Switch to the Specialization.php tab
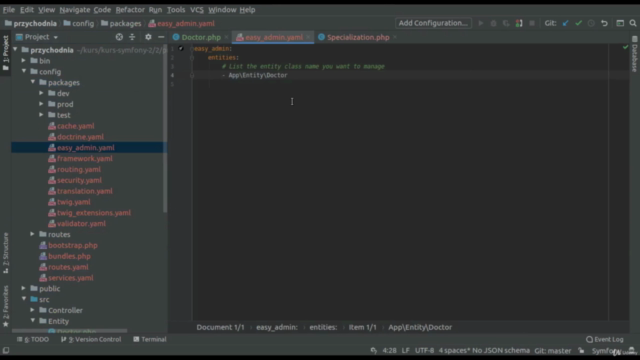Image resolution: width=640 pixels, height=360 pixels. pyautogui.click(x=358, y=37)
